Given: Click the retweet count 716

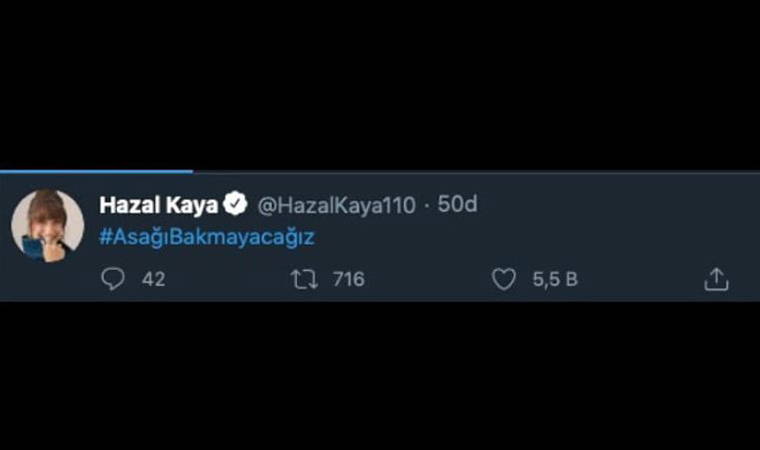Looking at the screenshot, I should coord(348,280).
